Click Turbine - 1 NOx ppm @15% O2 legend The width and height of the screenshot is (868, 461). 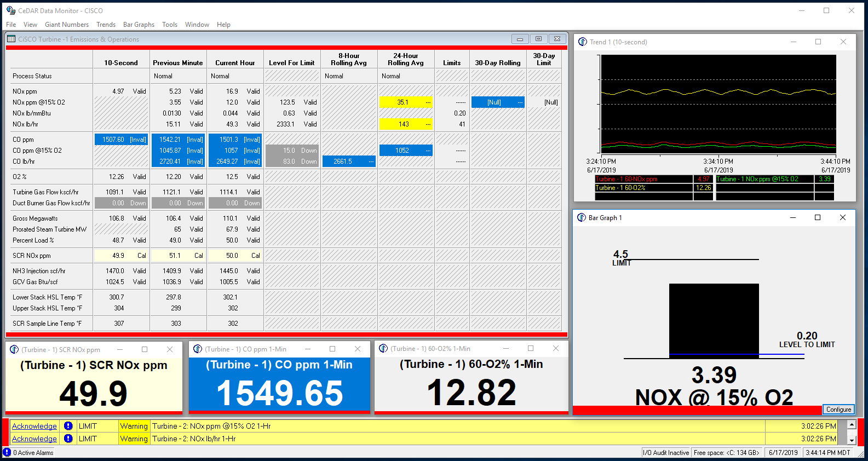click(764, 179)
